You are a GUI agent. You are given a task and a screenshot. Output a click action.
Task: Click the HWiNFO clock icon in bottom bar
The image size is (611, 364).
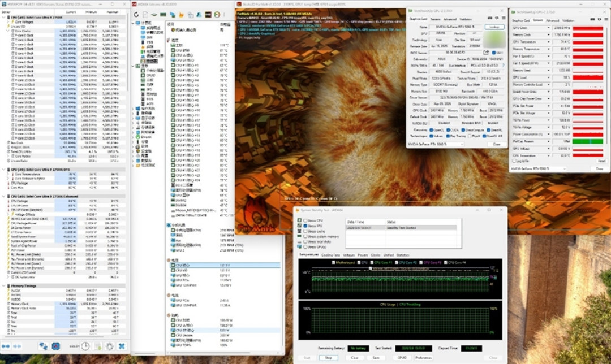(x=85, y=346)
